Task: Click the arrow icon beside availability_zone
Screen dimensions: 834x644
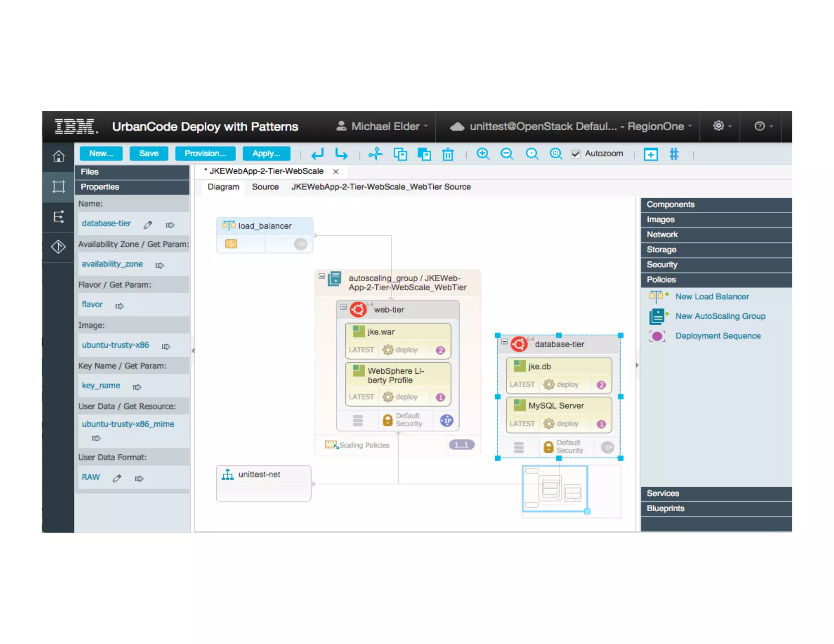Action: [x=160, y=265]
